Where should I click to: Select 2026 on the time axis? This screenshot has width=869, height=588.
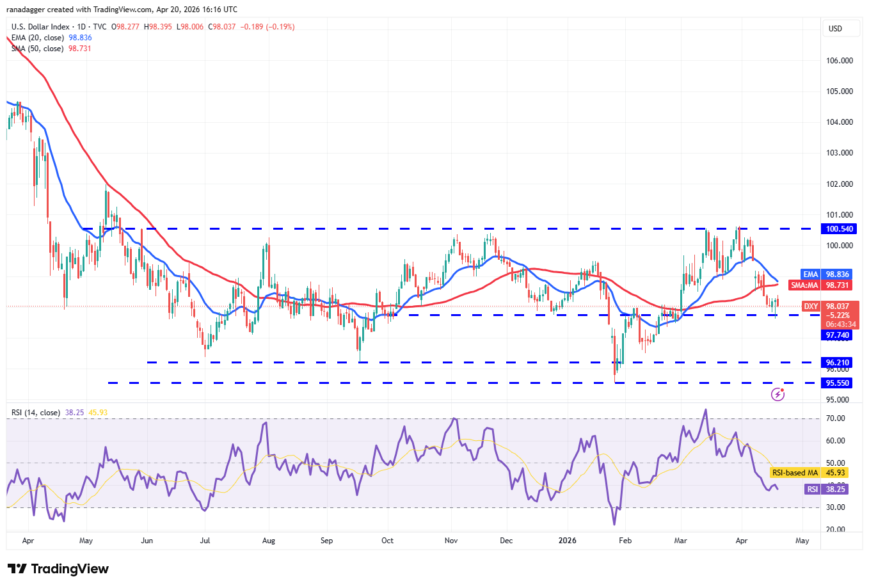click(x=567, y=541)
